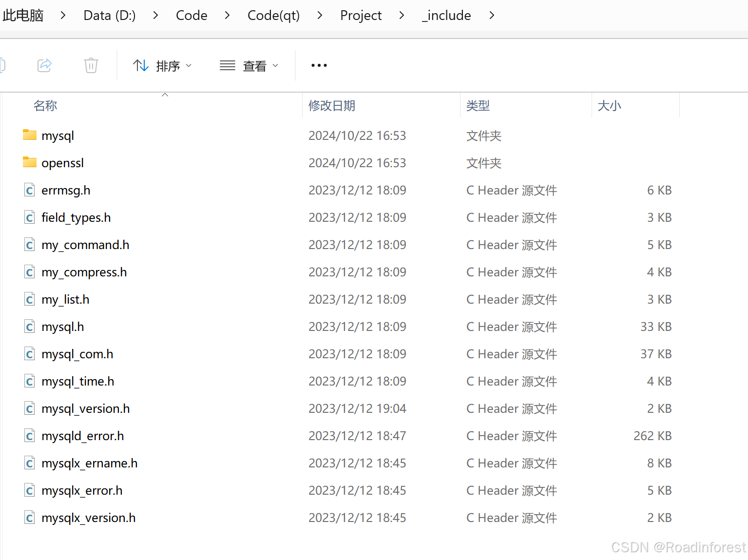Sort by the 名称 column header
The height and width of the screenshot is (560, 748).
pos(45,105)
